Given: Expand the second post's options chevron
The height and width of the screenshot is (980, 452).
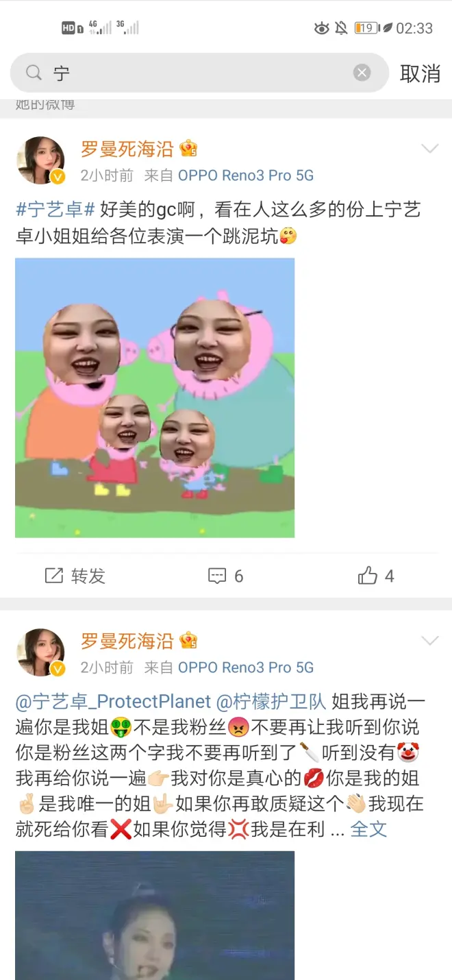Looking at the screenshot, I should pyautogui.click(x=429, y=641).
